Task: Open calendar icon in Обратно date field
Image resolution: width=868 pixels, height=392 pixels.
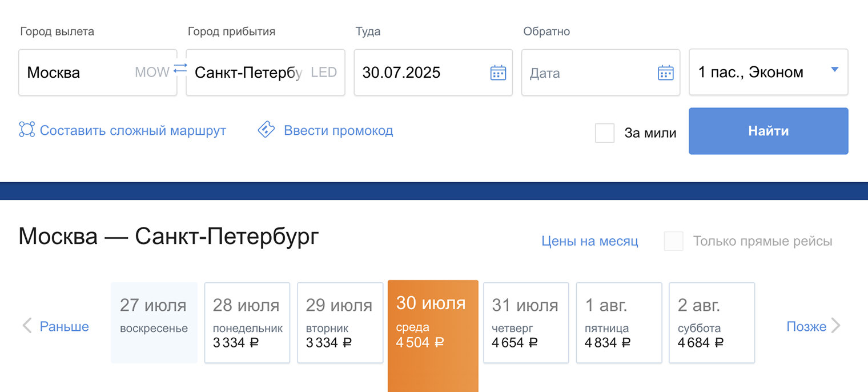Action: pyautogui.click(x=666, y=73)
